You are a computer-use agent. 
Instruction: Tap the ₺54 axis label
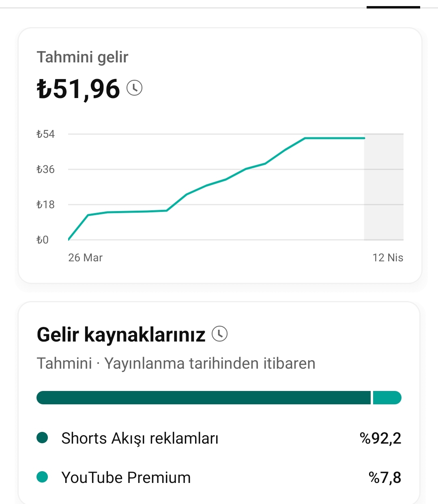45,134
